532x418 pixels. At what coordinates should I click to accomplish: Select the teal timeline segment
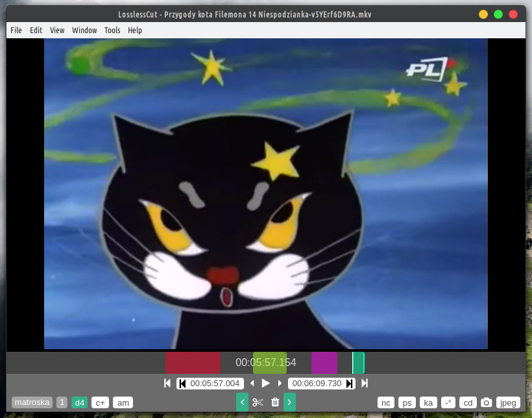[358, 363]
